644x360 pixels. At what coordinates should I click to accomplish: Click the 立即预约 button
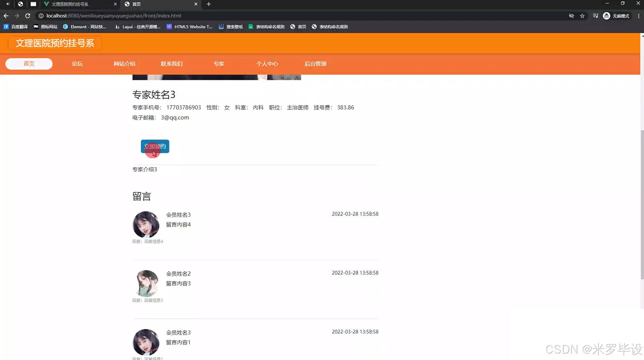coord(155,146)
